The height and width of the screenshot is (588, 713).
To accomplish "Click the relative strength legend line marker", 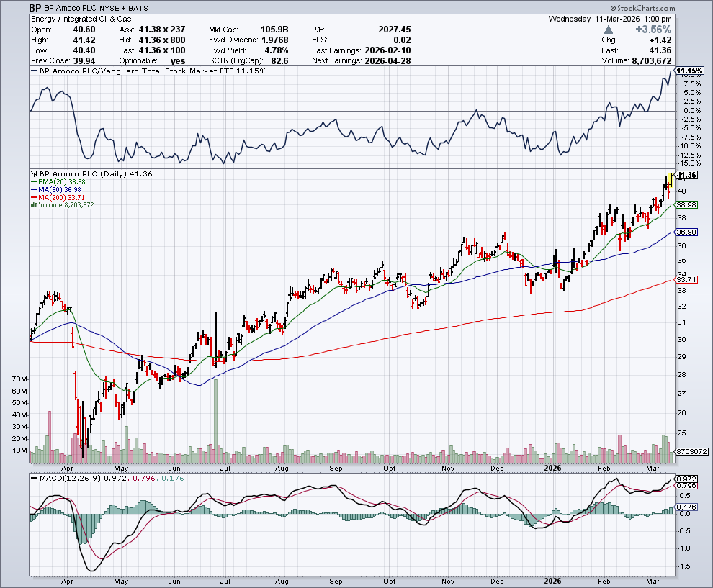I will [33, 71].
